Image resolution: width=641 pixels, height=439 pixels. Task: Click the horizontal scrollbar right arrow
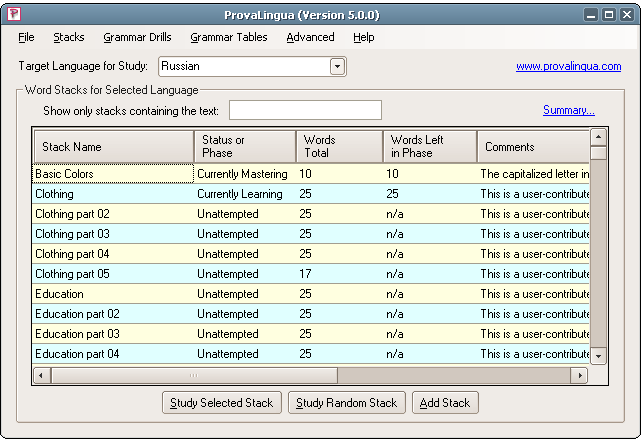[x=578, y=375]
